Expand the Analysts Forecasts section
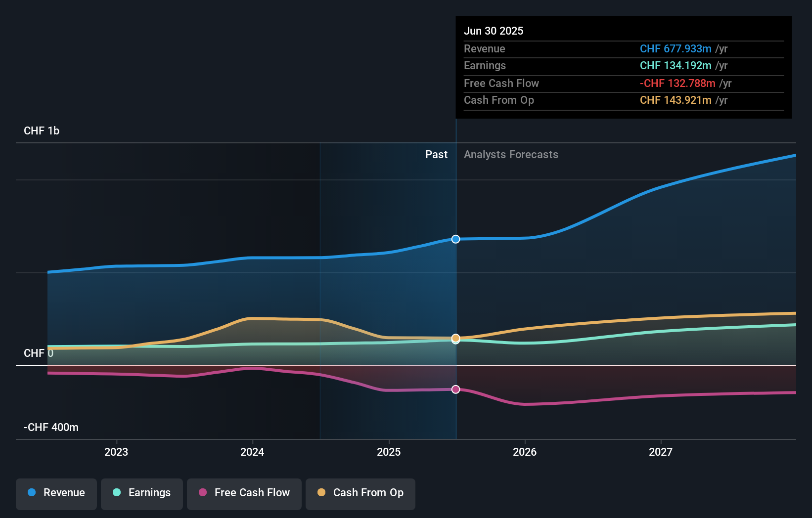This screenshot has width=812, height=518. (511, 154)
